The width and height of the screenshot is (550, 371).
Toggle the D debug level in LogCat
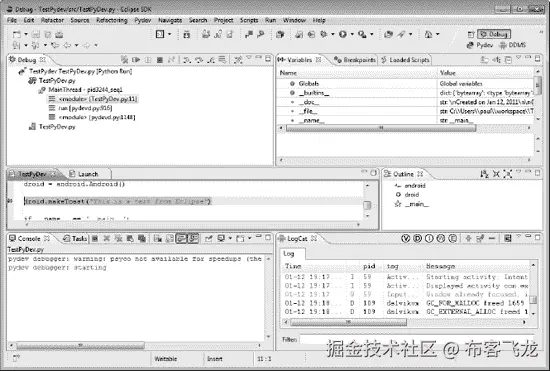(x=417, y=238)
